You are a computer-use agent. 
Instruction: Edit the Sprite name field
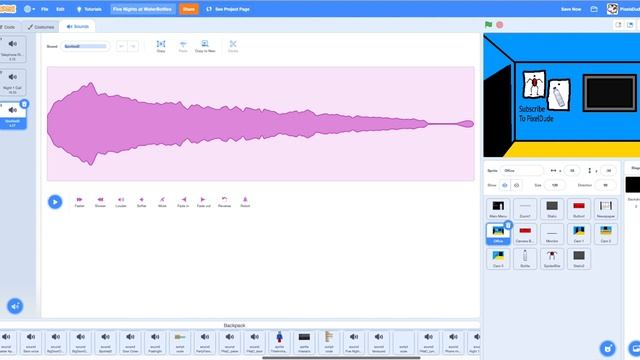pyautogui.click(x=522, y=171)
